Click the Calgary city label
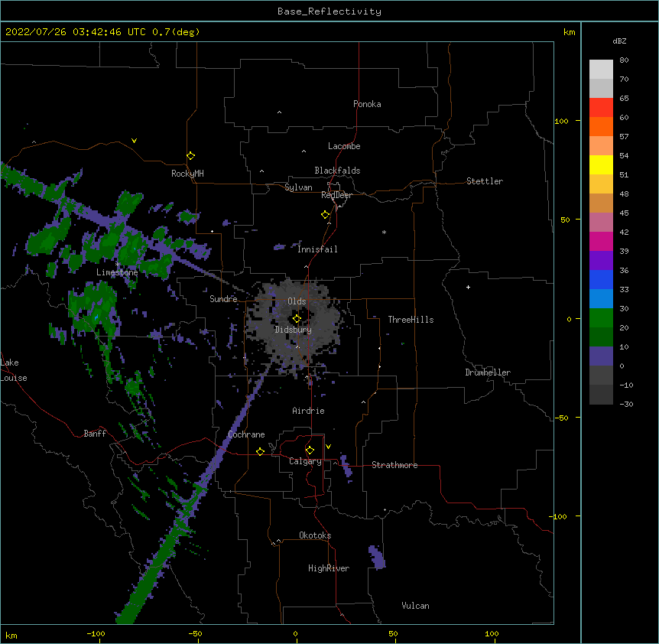The width and height of the screenshot is (659, 644). coord(305,461)
